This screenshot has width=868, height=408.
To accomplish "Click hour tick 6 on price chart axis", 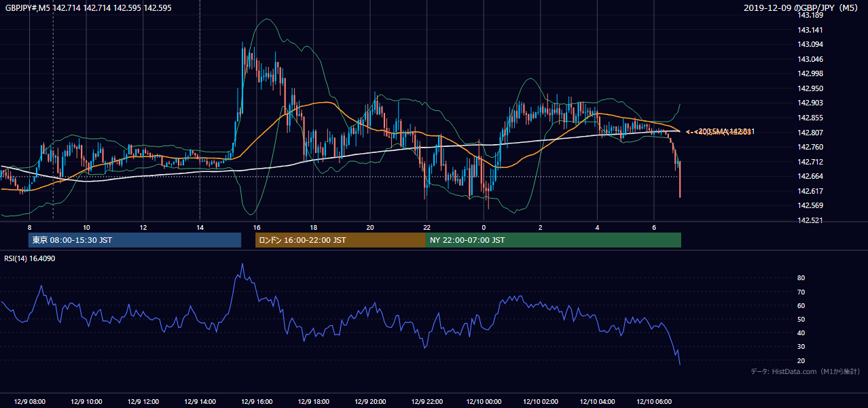I will point(654,227).
